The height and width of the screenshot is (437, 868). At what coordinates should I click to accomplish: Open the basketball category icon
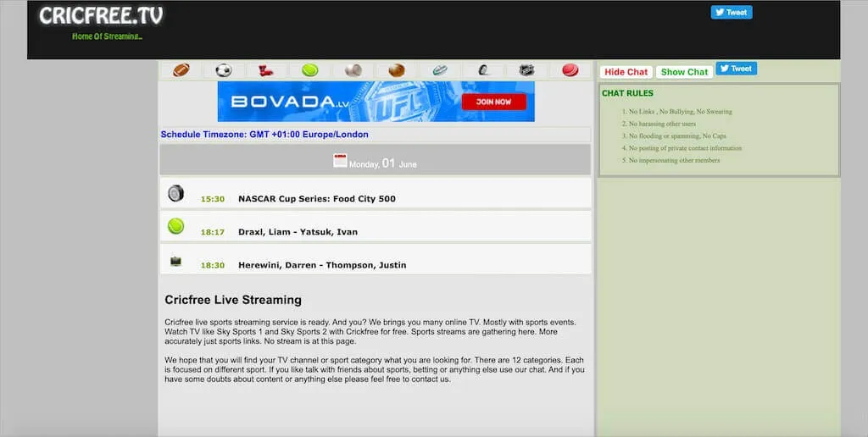(397, 70)
